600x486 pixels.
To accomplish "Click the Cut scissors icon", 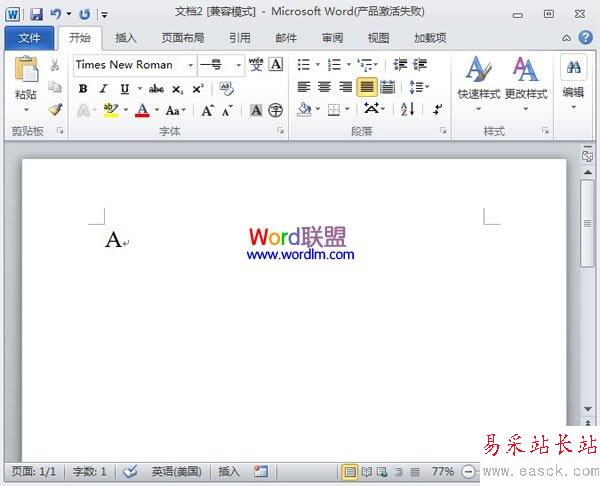I will coord(55,65).
